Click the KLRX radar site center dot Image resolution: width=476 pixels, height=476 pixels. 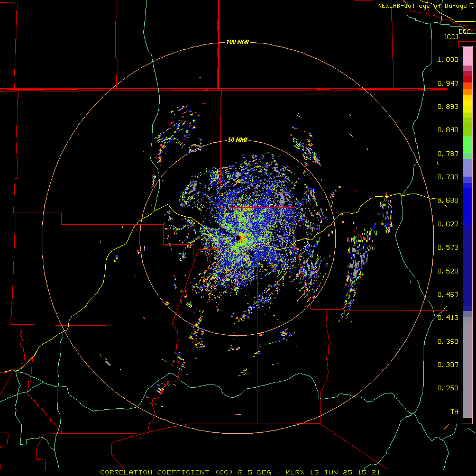(x=238, y=237)
